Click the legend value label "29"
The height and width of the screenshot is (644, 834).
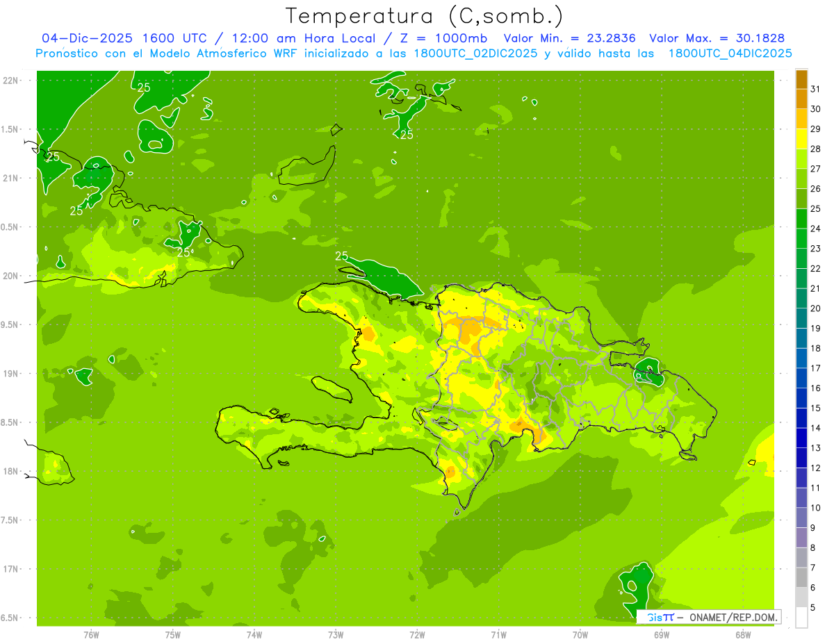tap(816, 129)
